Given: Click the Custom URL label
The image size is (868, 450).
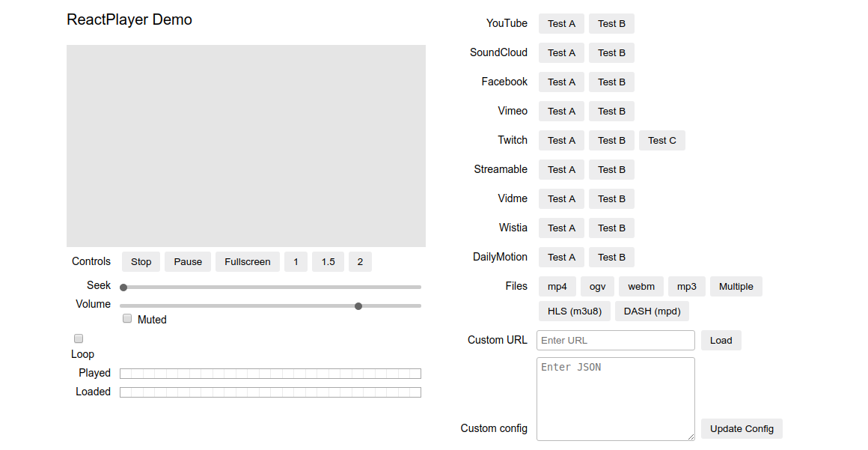Looking at the screenshot, I should click(497, 340).
